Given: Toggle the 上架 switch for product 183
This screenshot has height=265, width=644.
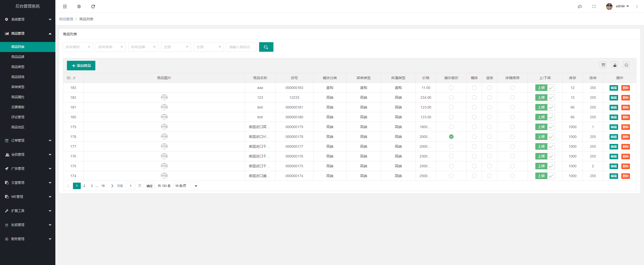Looking at the screenshot, I should pos(545,88).
